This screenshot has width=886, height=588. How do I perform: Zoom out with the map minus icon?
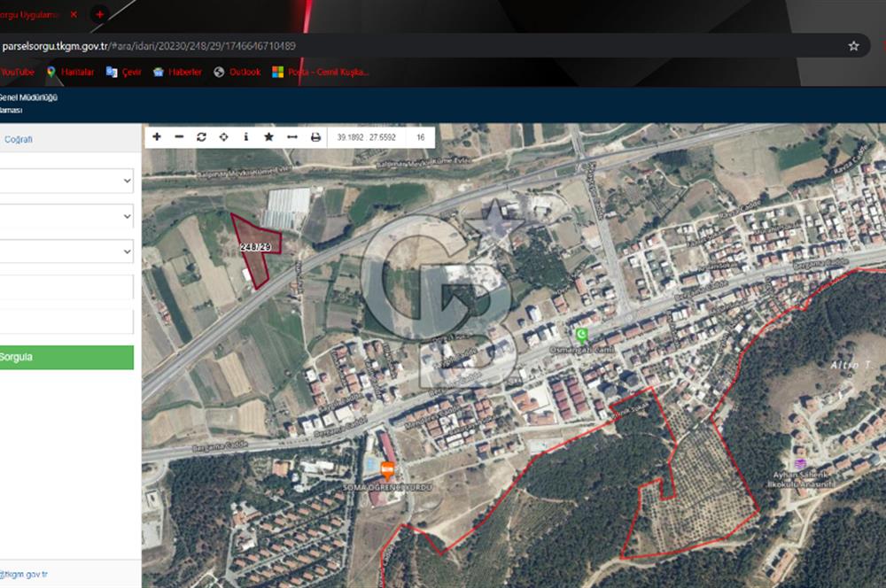click(179, 137)
